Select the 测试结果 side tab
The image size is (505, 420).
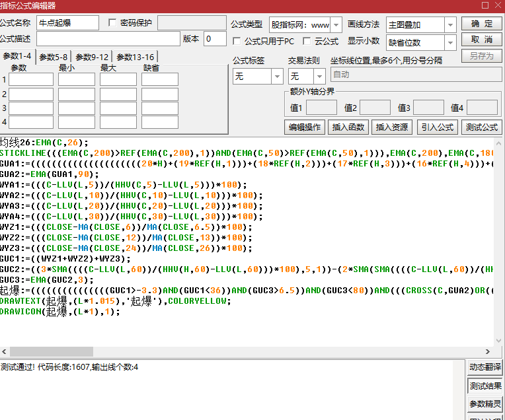point(485,386)
